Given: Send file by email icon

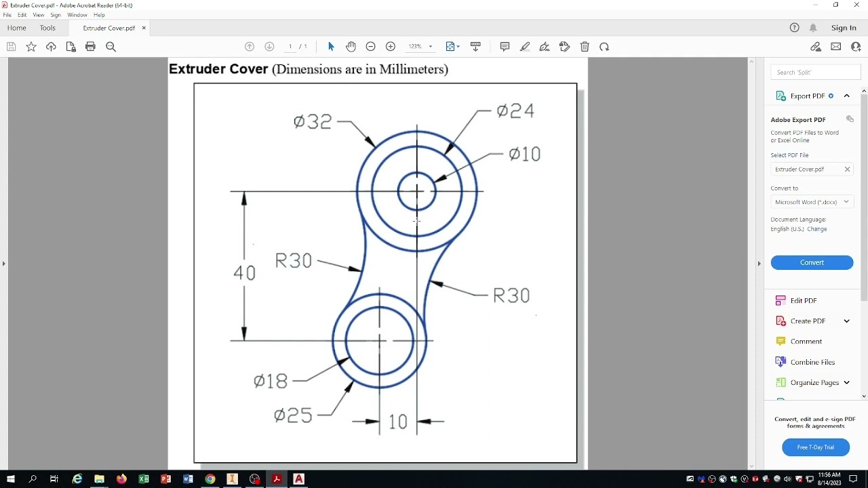Looking at the screenshot, I should (836, 47).
